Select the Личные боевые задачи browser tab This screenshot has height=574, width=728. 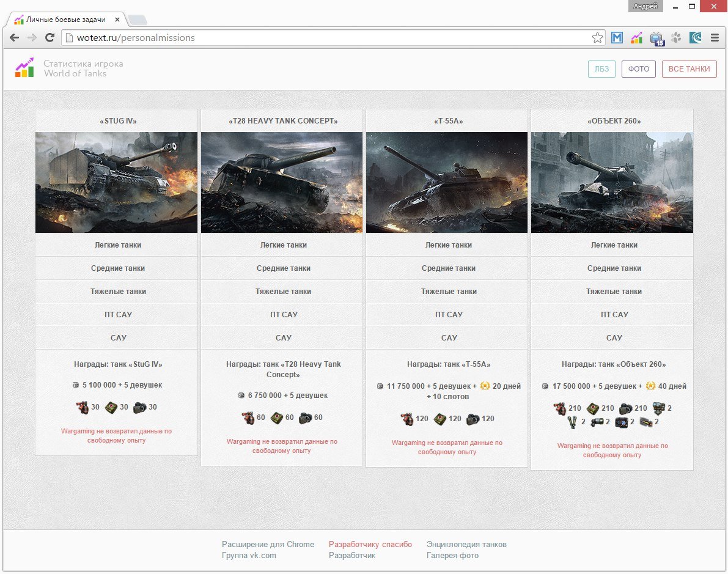[x=66, y=20]
